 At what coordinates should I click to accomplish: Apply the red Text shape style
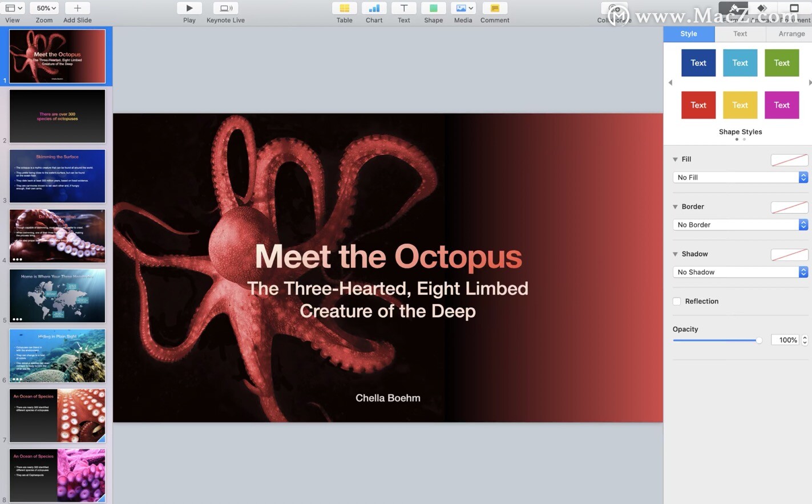pyautogui.click(x=698, y=105)
